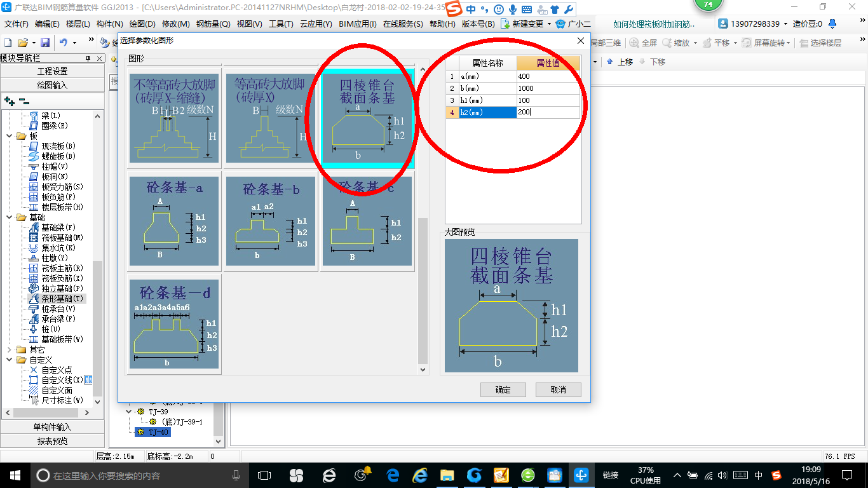Open the 编辑(E) menu

click(x=47, y=24)
